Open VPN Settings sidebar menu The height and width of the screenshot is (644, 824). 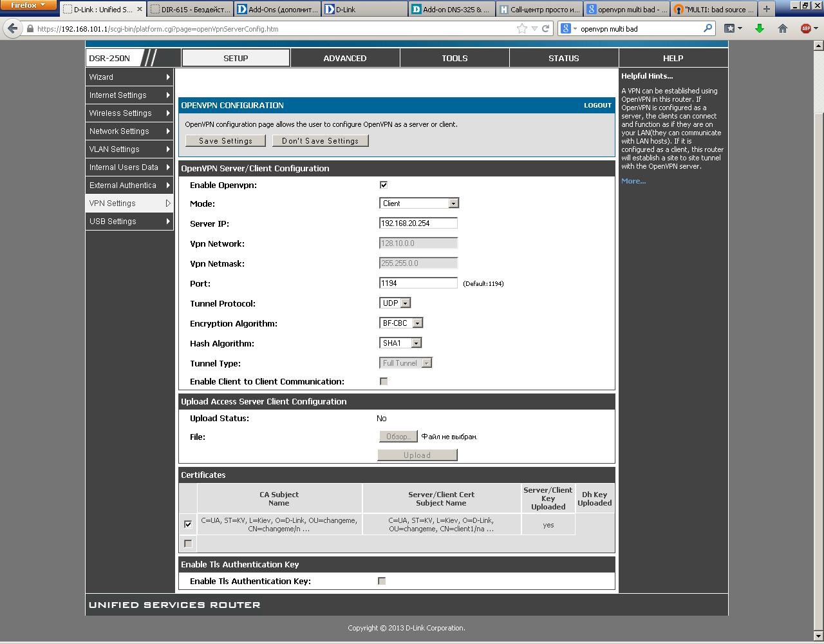(129, 204)
